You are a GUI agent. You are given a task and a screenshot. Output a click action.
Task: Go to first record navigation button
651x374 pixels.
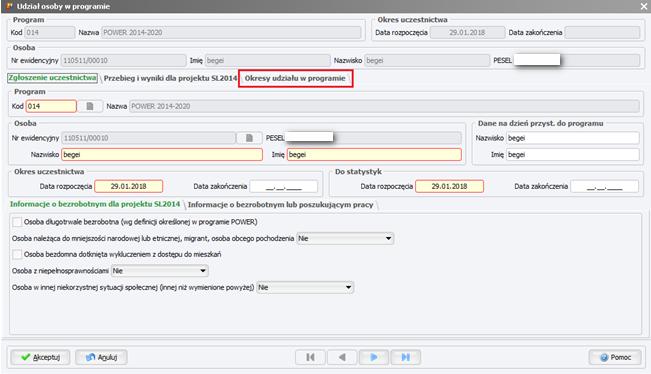coord(310,357)
